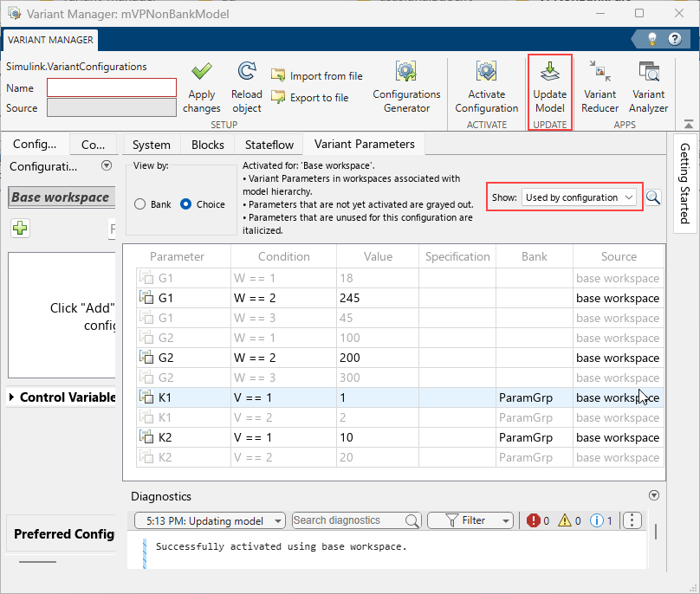This screenshot has width=700, height=594.
Task: Click the Parameter column header
Action: (178, 256)
